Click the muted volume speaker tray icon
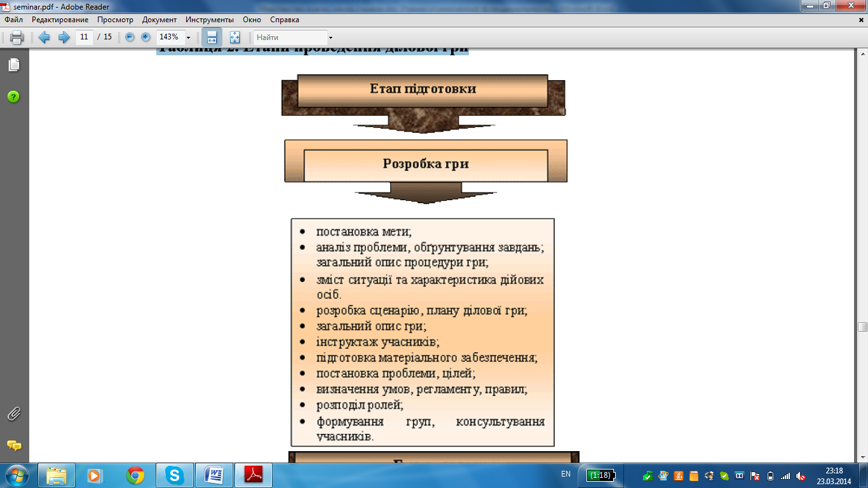The image size is (868, 488). click(x=801, y=475)
